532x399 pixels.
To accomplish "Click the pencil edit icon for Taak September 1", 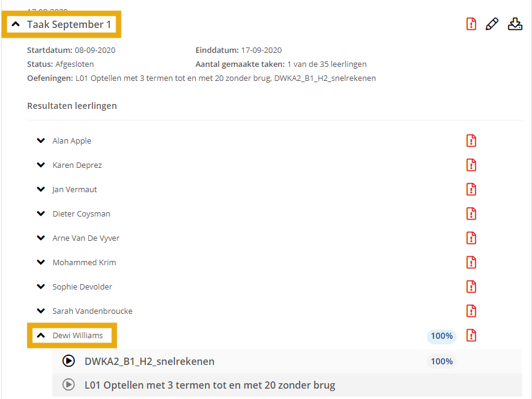I will tap(492, 24).
